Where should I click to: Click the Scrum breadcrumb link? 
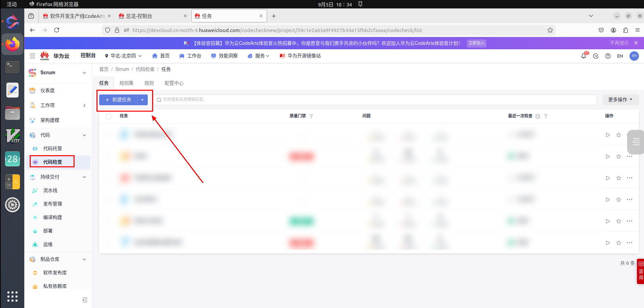(x=122, y=69)
